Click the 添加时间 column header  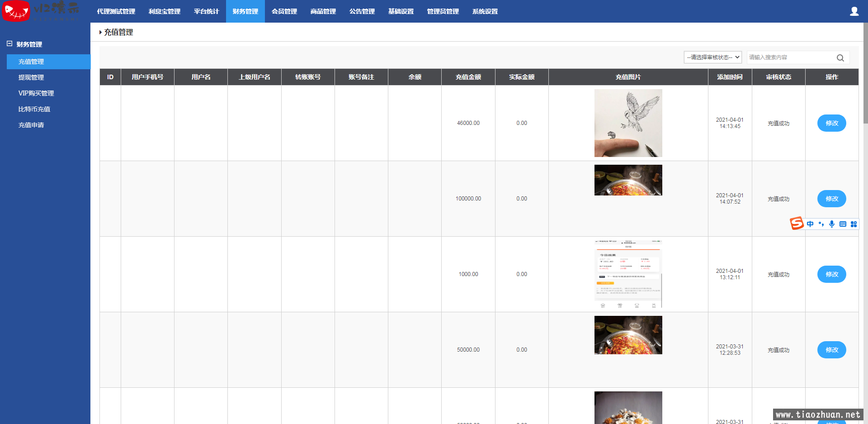pos(730,77)
